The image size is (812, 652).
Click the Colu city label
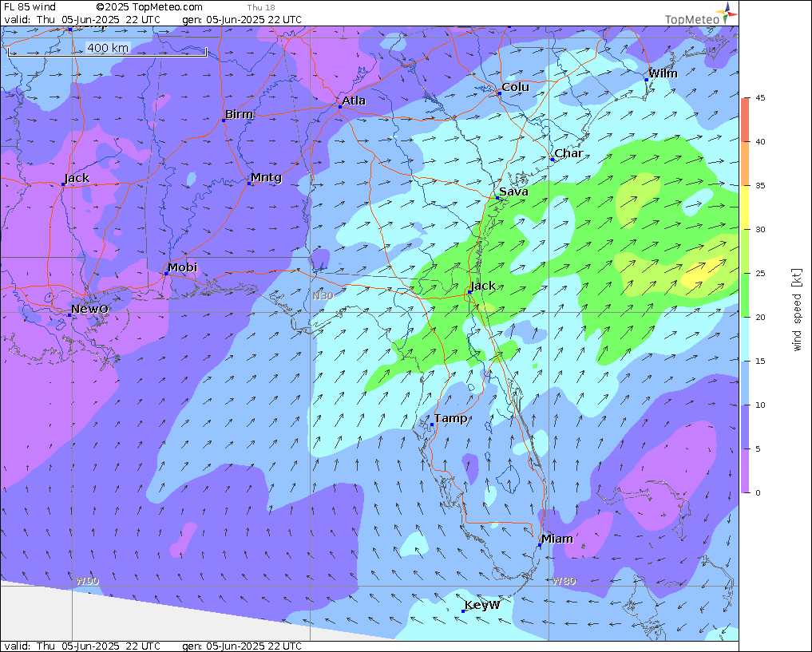[515, 88]
